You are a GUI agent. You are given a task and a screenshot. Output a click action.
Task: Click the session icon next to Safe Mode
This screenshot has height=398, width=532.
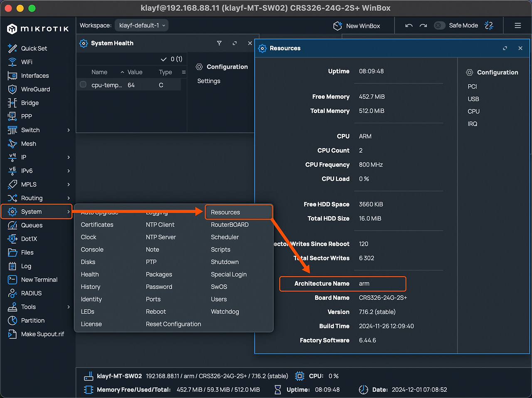pos(489,25)
